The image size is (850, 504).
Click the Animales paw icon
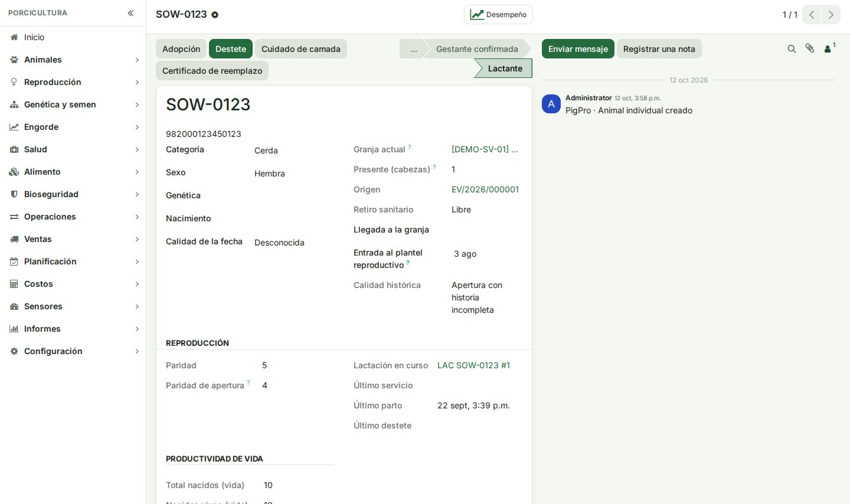(14, 60)
